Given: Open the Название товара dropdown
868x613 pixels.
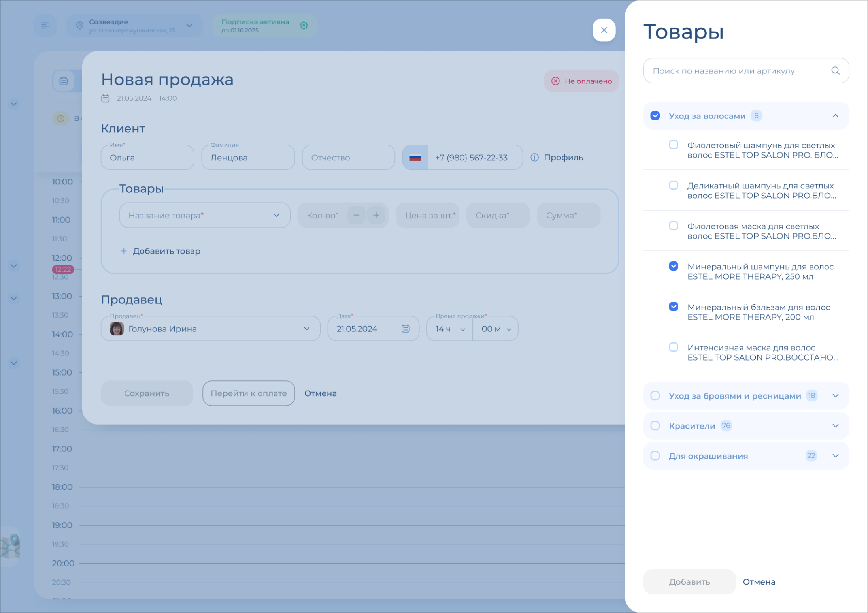Looking at the screenshot, I should (204, 215).
